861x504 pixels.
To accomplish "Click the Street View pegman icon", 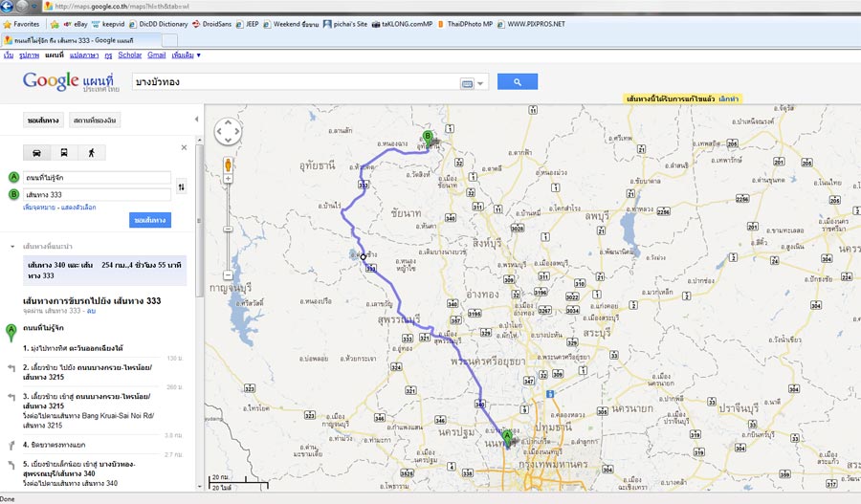I will (229, 164).
